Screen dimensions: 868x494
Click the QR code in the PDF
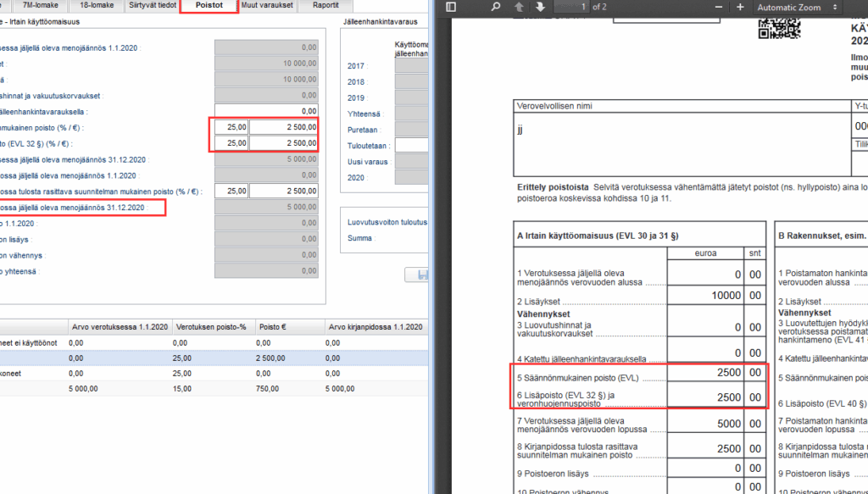tap(780, 29)
